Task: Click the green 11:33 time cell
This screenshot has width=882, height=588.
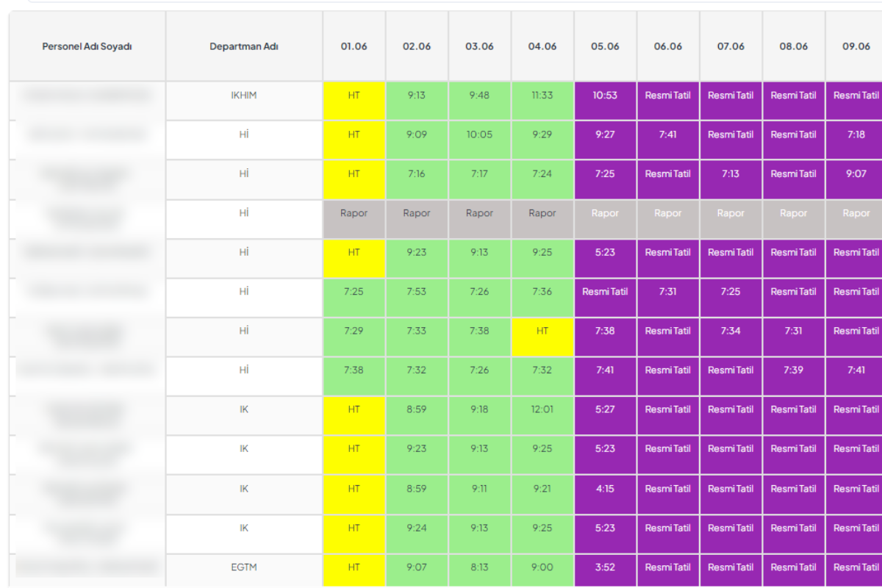Action: (x=542, y=96)
